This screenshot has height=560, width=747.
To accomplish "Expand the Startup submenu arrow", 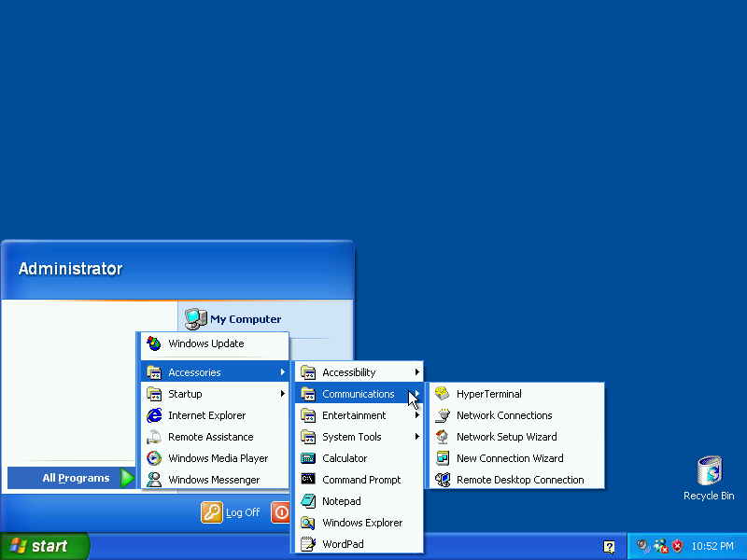I will tap(283, 393).
